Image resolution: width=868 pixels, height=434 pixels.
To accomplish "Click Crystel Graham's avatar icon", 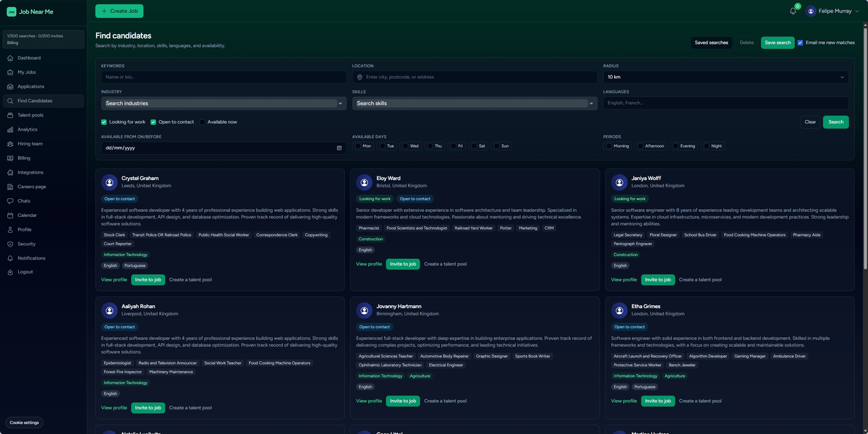I will [x=109, y=182].
